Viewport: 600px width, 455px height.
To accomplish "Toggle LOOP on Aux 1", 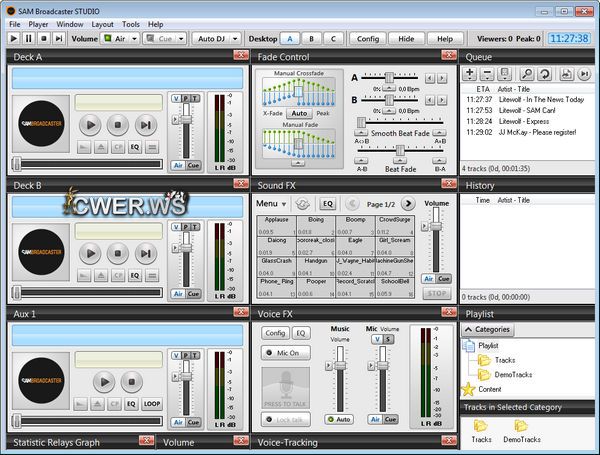I will click(x=152, y=404).
